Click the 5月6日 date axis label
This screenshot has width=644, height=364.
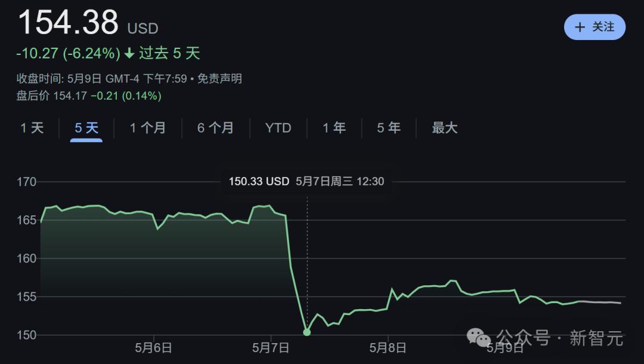(154, 348)
